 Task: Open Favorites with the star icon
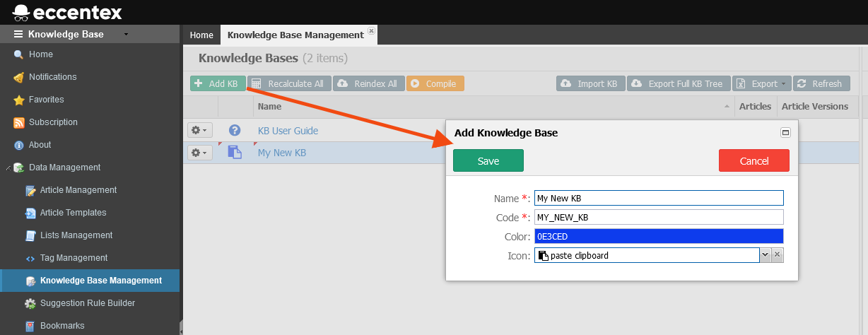[x=19, y=100]
